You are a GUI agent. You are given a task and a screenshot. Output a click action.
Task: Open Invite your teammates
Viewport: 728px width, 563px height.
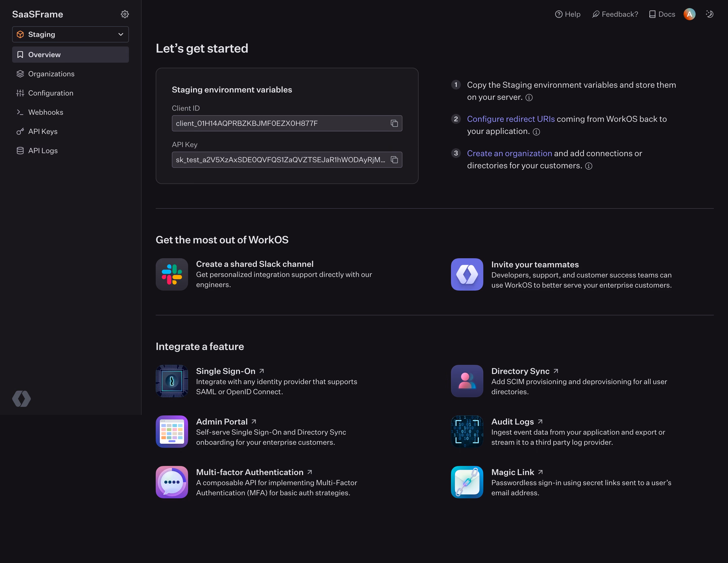click(x=535, y=265)
